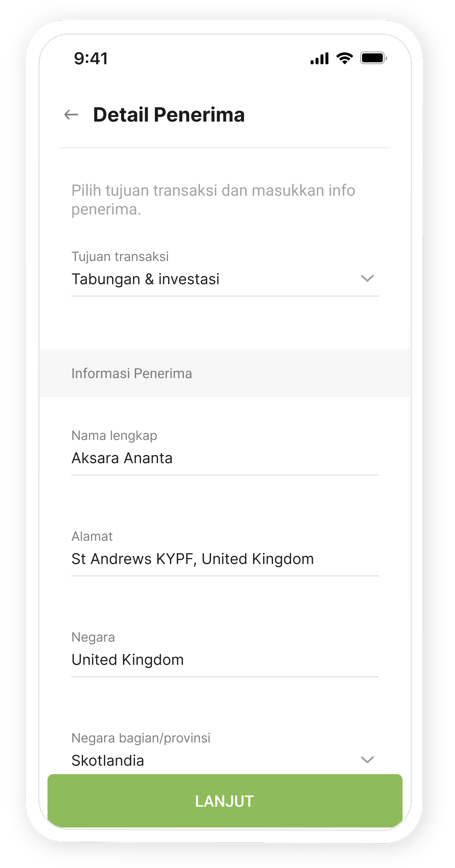The image size is (455, 868).
Task: Focus the Aksara Ananta name field
Action: pyautogui.click(x=122, y=458)
